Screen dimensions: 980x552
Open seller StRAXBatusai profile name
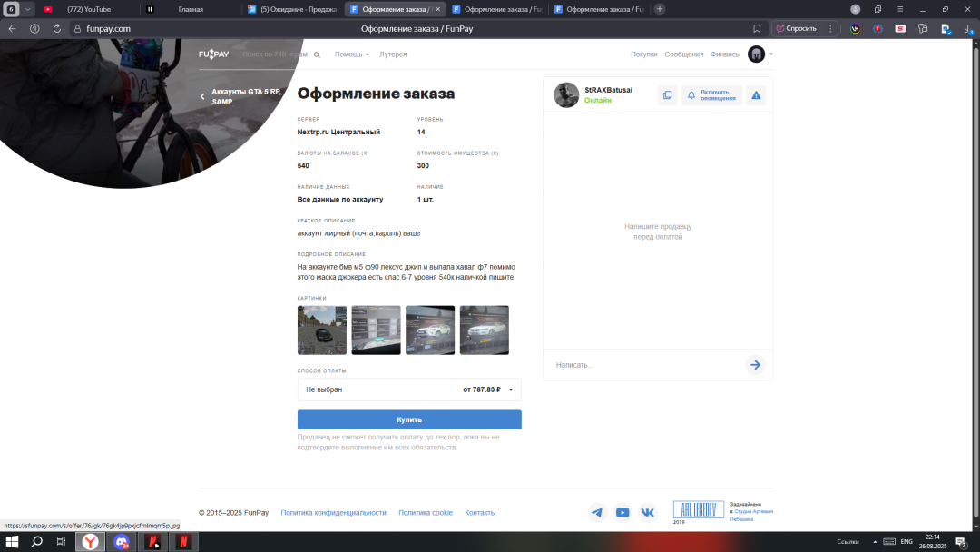pyautogui.click(x=608, y=90)
